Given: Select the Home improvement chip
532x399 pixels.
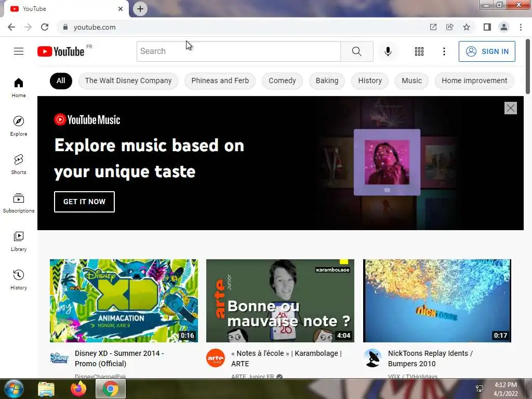Looking at the screenshot, I should (474, 81).
